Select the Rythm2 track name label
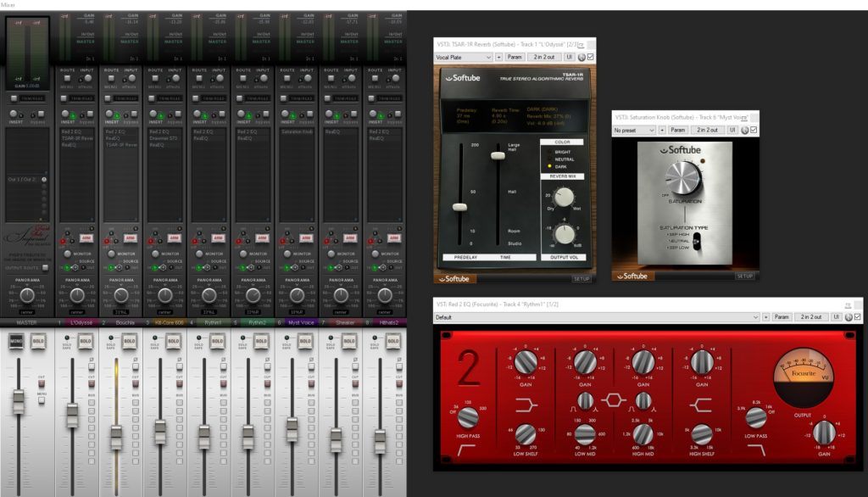This screenshot has height=497, width=868. [257, 322]
